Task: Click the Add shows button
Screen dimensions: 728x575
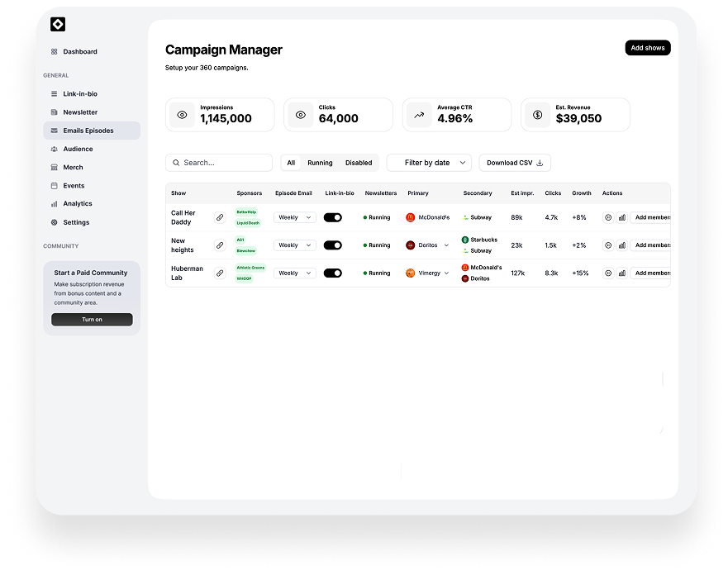Action: coord(648,48)
